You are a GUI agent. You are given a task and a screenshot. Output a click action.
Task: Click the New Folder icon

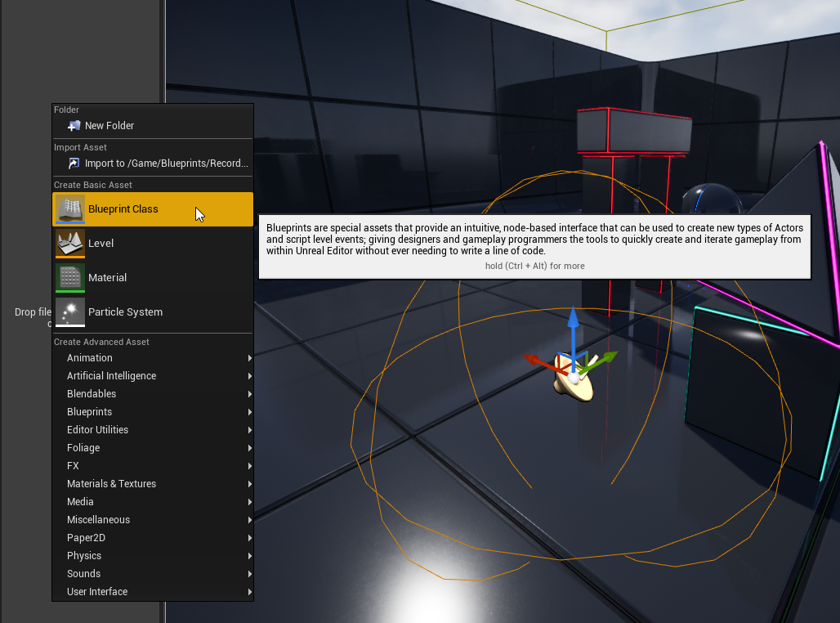pos(74,126)
